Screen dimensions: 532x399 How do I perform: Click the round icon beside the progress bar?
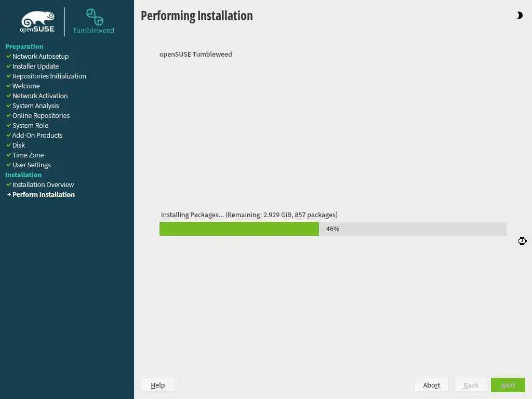tap(522, 241)
